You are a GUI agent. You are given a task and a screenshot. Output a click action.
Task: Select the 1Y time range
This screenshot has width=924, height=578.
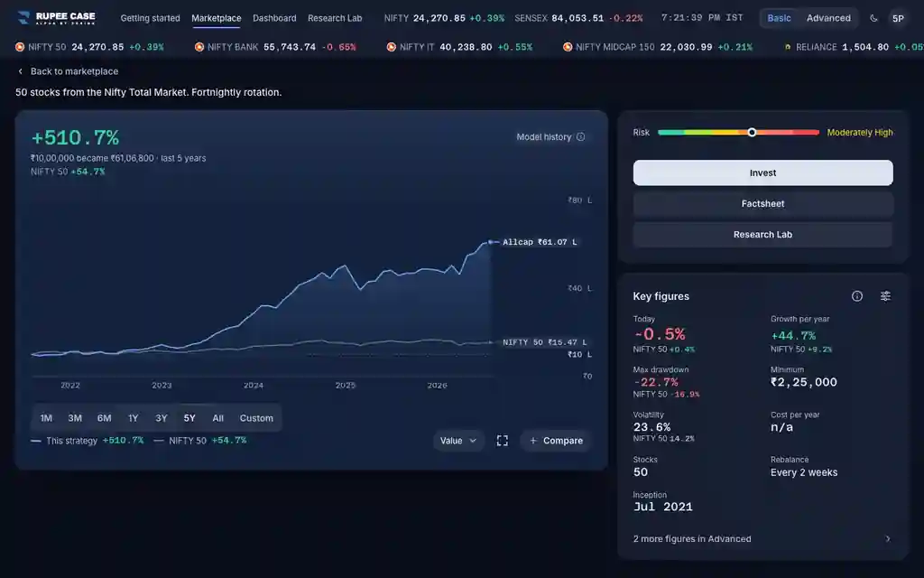pos(134,418)
